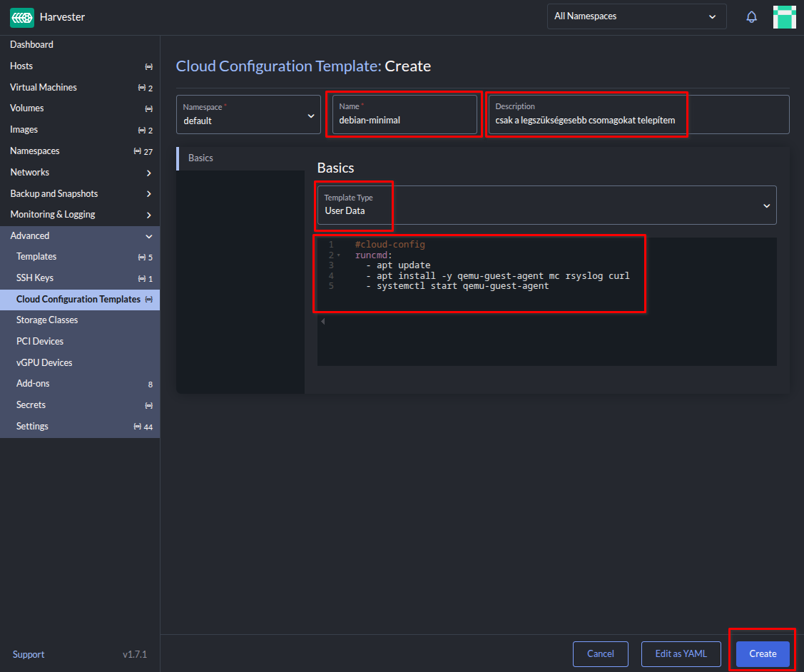
Task: Click the Harvester logo icon
Action: pos(22,17)
